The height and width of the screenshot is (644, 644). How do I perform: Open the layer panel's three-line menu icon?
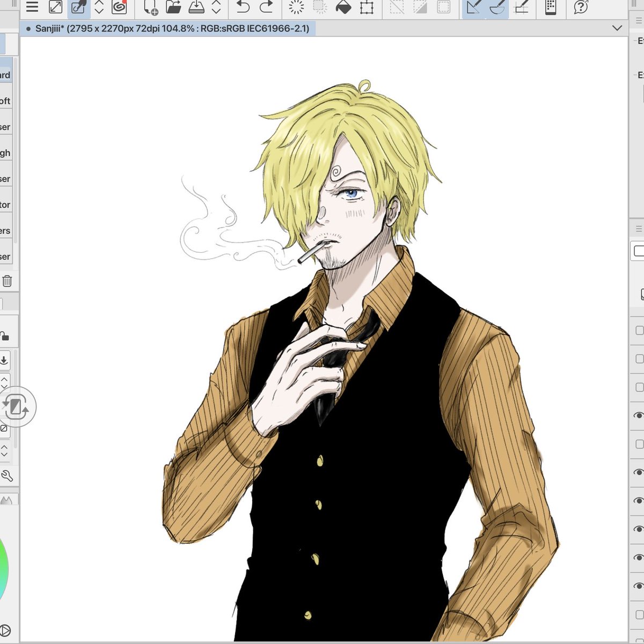[x=639, y=229]
